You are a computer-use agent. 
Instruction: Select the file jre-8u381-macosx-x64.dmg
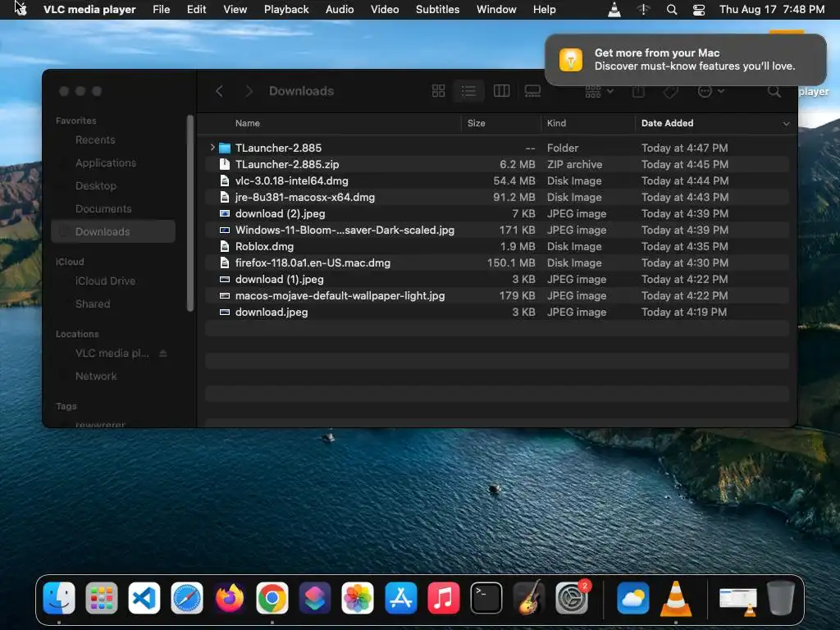(496, 197)
